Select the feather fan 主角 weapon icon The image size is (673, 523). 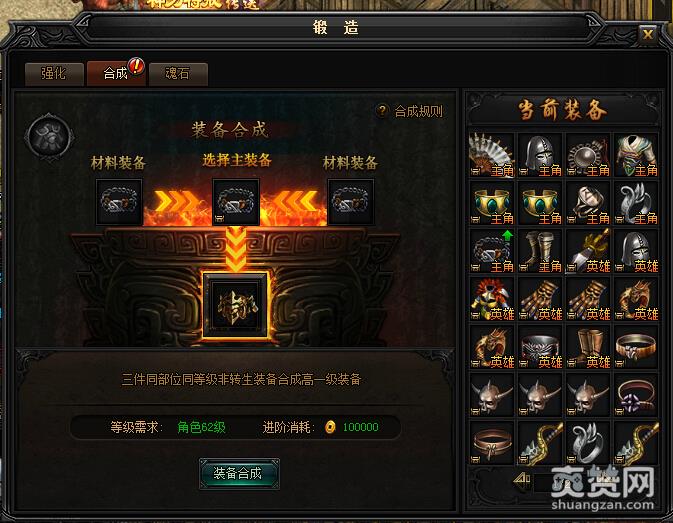pyautogui.click(x=492, y=155)
